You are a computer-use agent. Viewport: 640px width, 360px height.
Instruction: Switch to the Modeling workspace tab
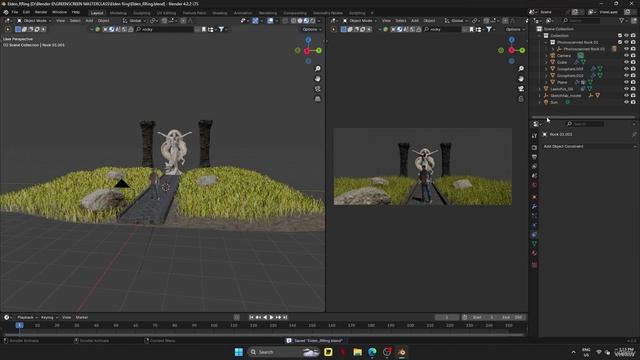coord(118,13)
